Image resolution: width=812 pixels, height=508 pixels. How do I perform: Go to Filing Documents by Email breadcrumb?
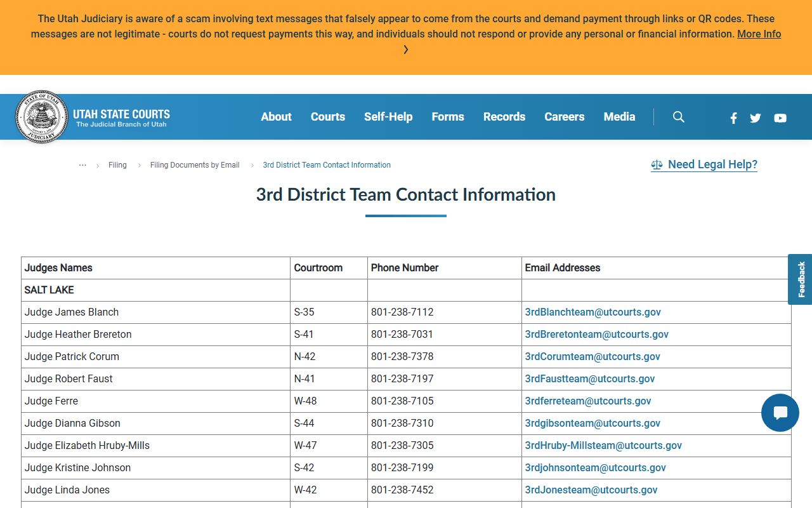pos(195,165)
